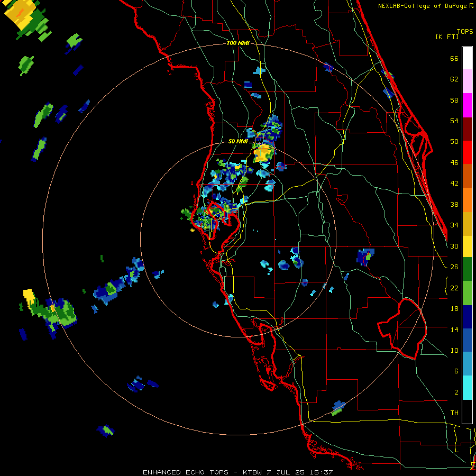Click legend value 54
The image size is (476, 476).
[454, 121]
